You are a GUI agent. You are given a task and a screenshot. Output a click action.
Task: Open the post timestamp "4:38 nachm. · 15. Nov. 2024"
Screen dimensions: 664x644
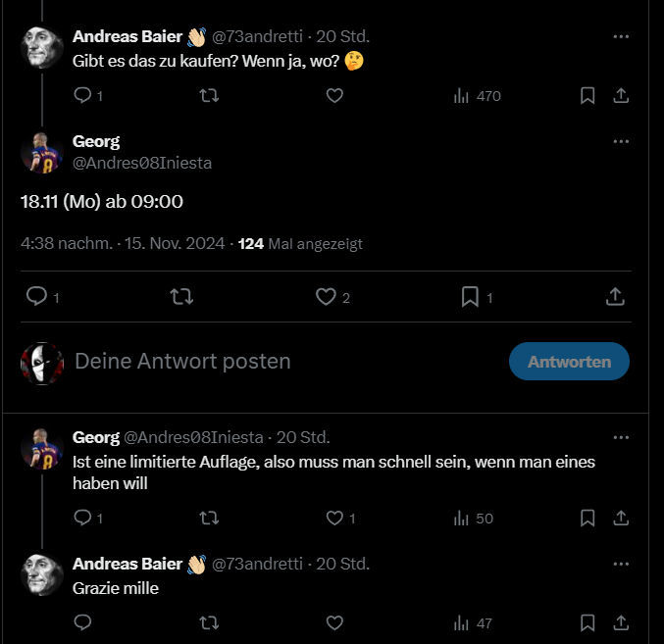tap(123, 243)
